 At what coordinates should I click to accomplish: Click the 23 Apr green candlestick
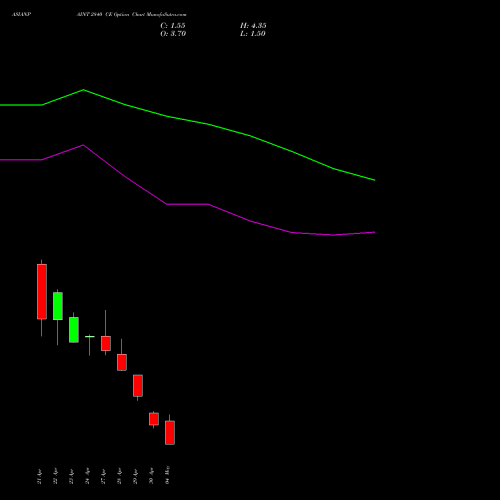tap(74, 330)
